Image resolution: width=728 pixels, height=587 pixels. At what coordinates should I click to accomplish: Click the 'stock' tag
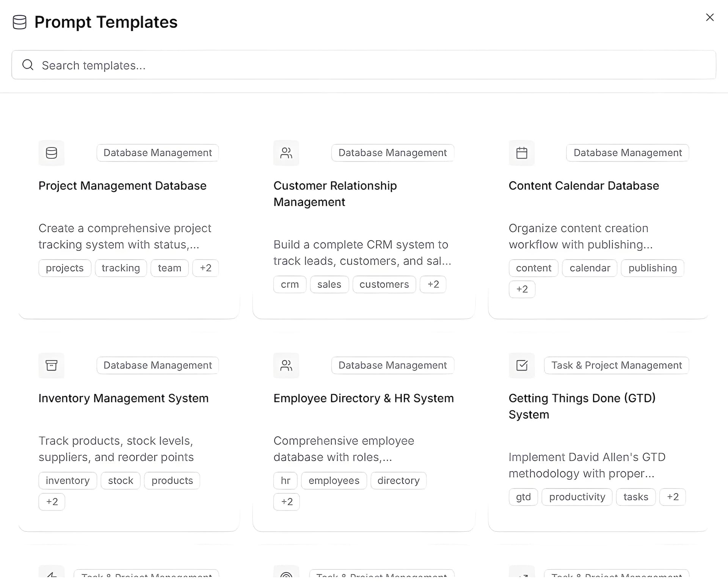pos(121,481)
